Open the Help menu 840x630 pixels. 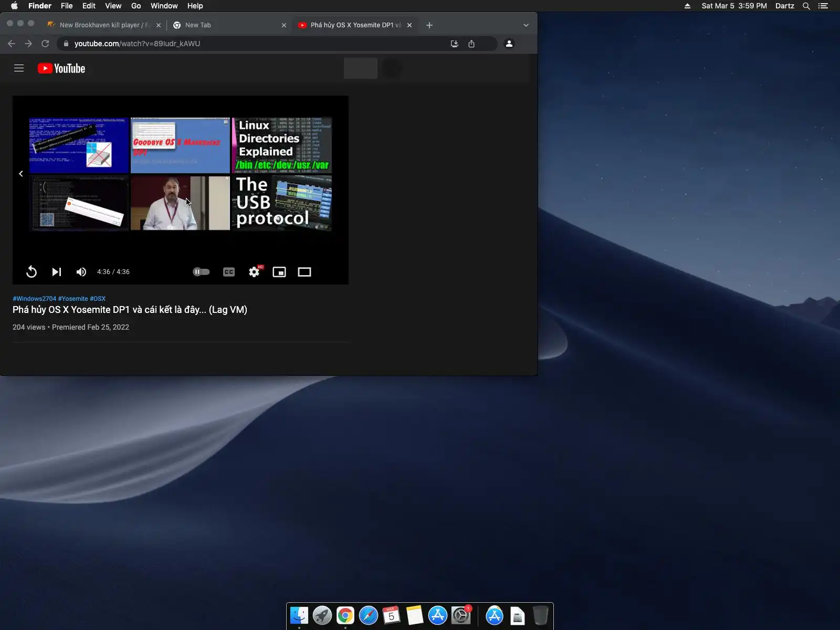click(195, 6)
